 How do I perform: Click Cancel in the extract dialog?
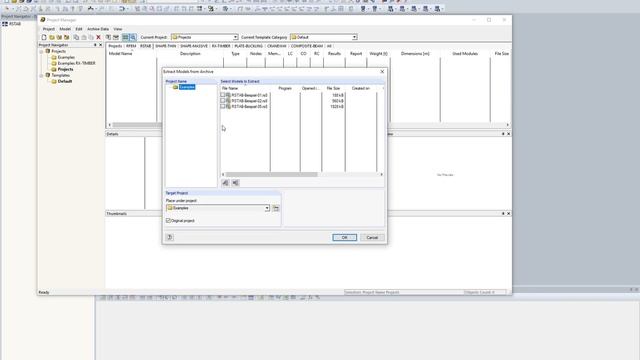click(x=372, y=238)
